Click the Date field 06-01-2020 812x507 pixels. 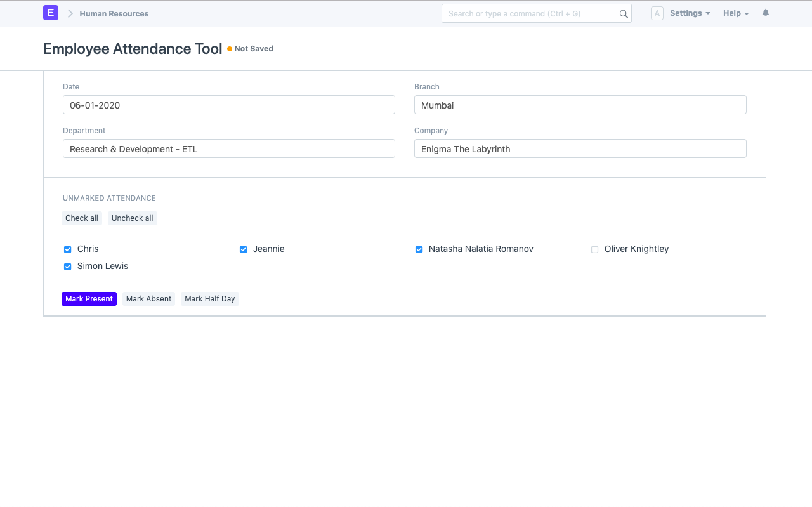click(x=229, y=105)
